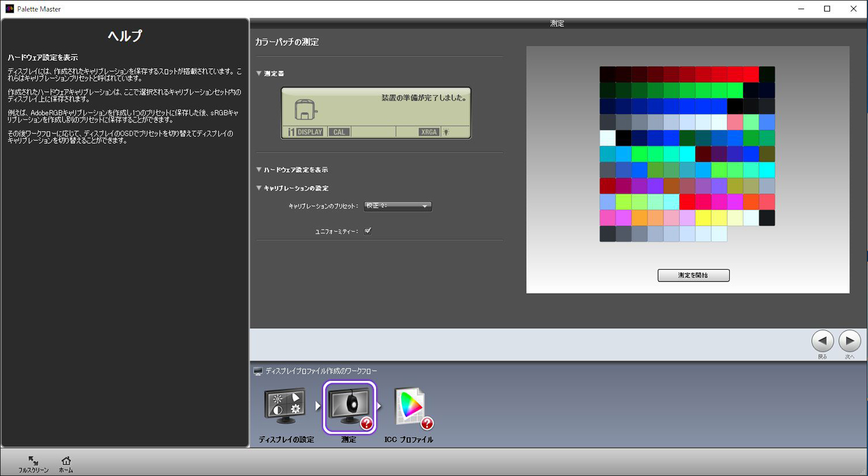The height and width of the screenshot is (476, 868).
Task: Toggle the ユニフォーミティー checkbox
Action: [367, 231]
